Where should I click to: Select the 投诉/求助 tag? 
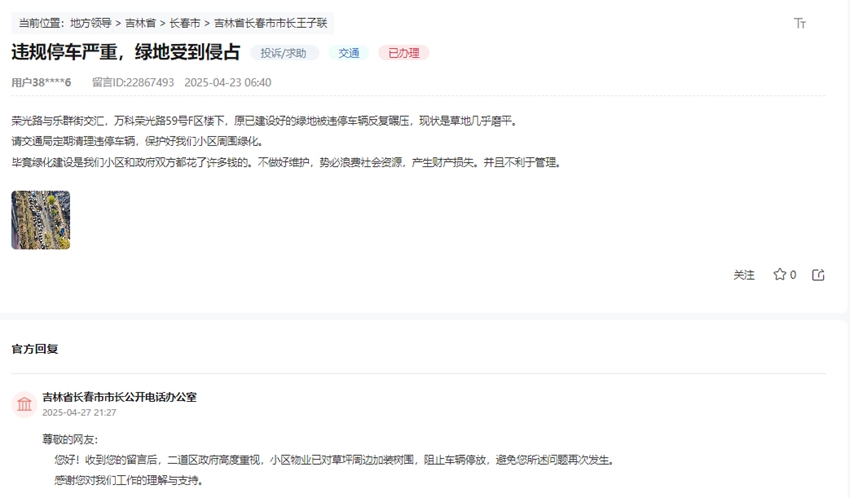click(x=284, y=53)
